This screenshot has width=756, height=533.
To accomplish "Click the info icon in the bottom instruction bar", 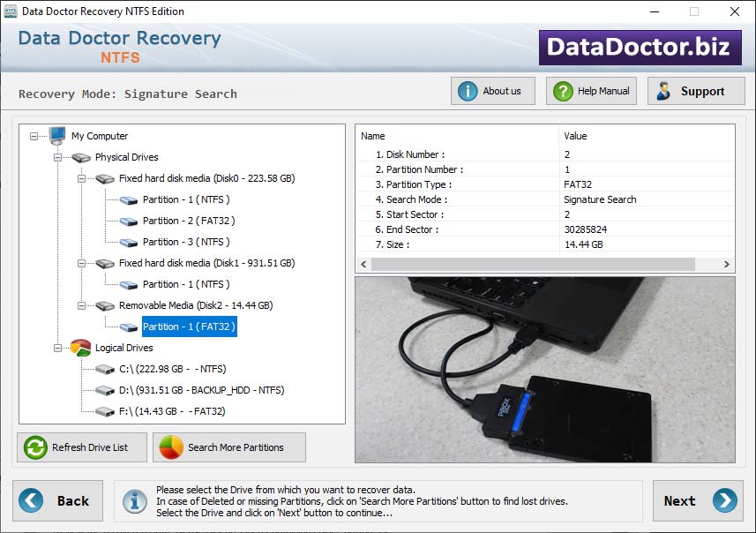I will [x=134, y=501].
